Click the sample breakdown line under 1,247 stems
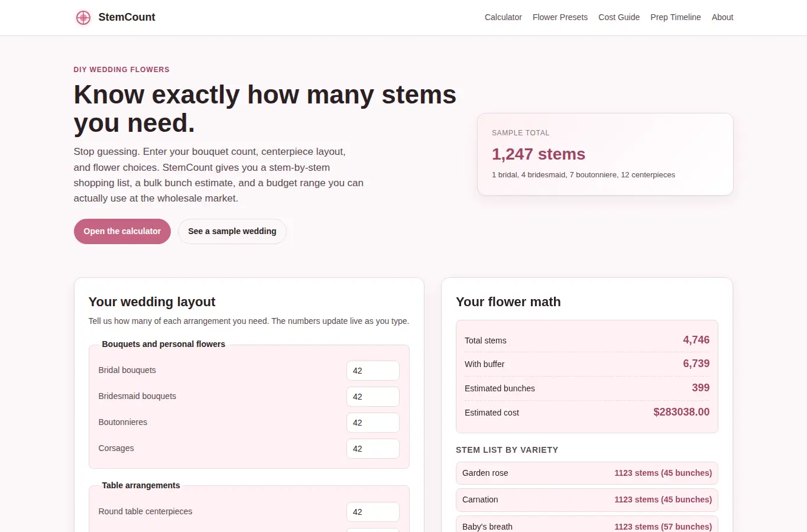807x532 pixels. coord(584,175)
